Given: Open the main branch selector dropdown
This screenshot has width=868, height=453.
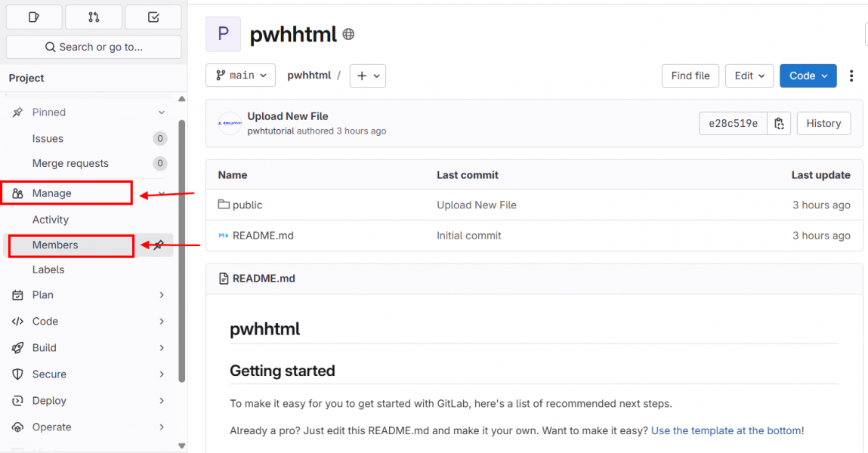Looking at the screenshot, I should point(240,75).
